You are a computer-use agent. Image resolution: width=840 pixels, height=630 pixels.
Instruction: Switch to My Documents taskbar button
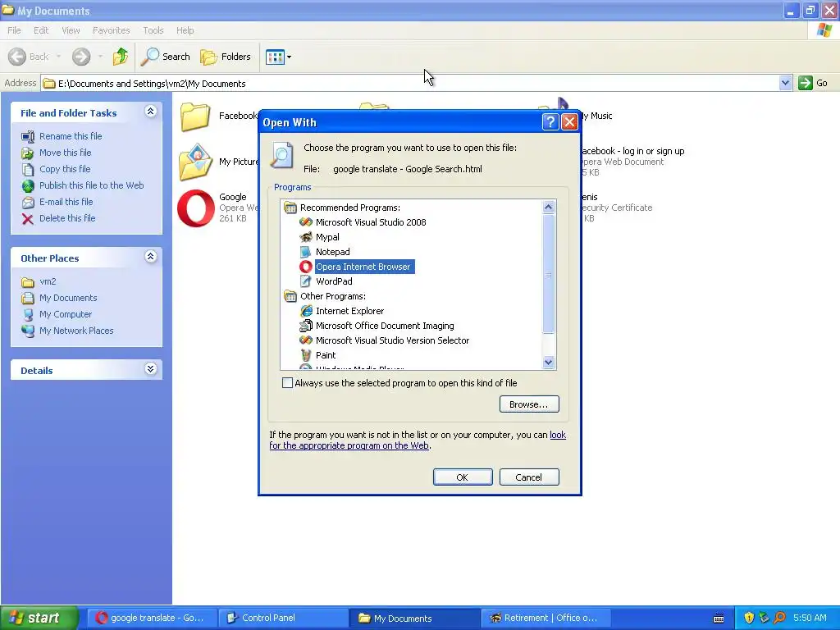coord(414,618)
